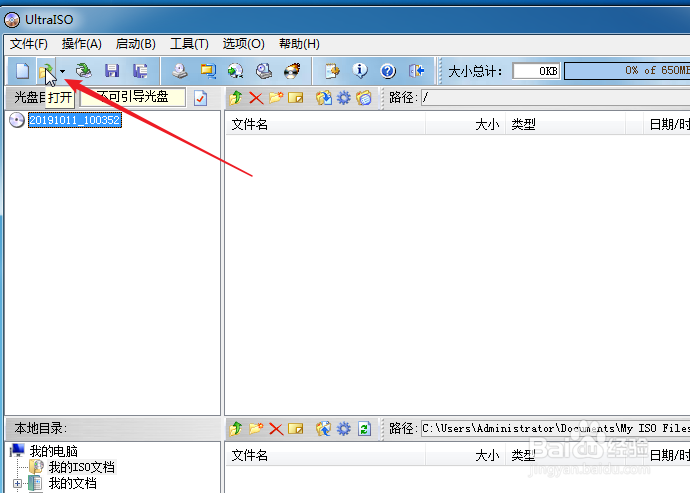
Task: Select 我的电脑 in local tree
Action: point(53,451)
